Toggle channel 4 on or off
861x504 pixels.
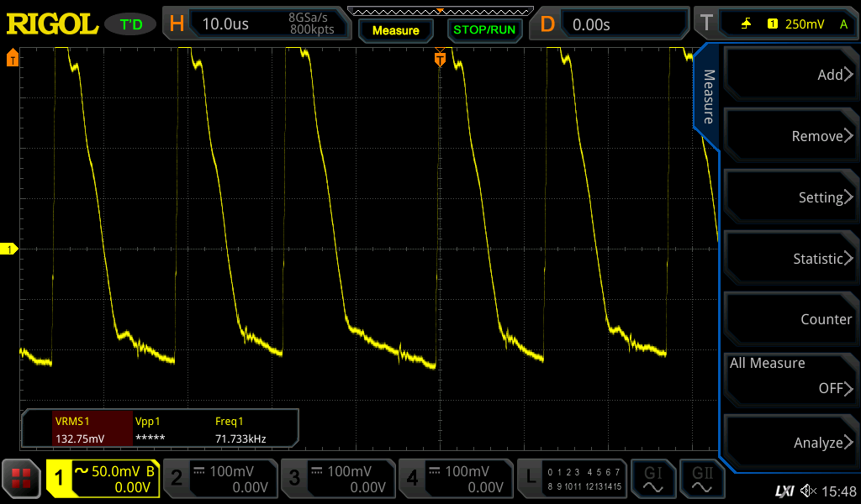pos(412,479)
